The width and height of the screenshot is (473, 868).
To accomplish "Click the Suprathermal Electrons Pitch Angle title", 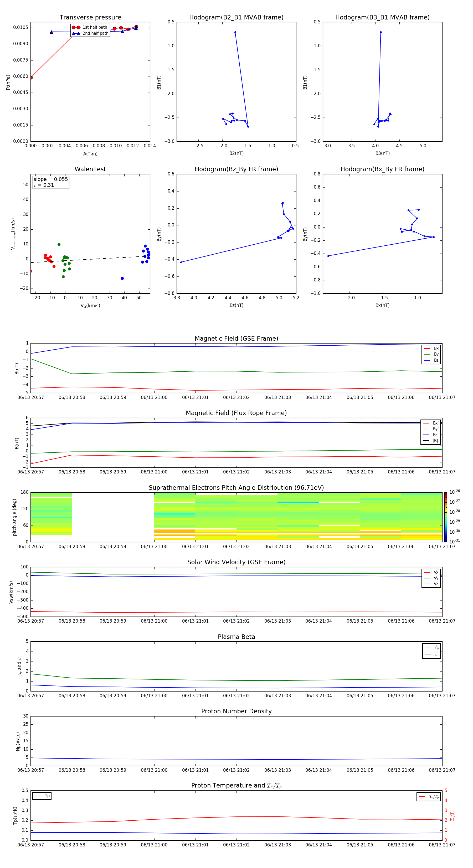I will [236, 488].
